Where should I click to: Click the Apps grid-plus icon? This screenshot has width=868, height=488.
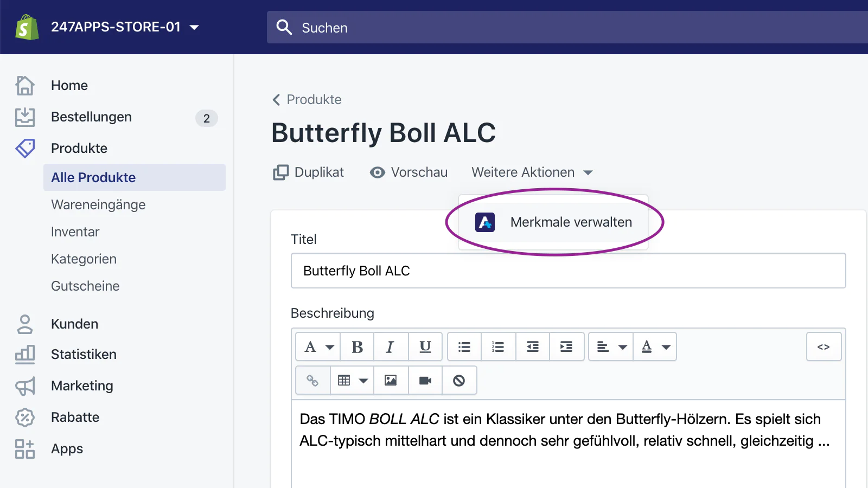(25, 449)
